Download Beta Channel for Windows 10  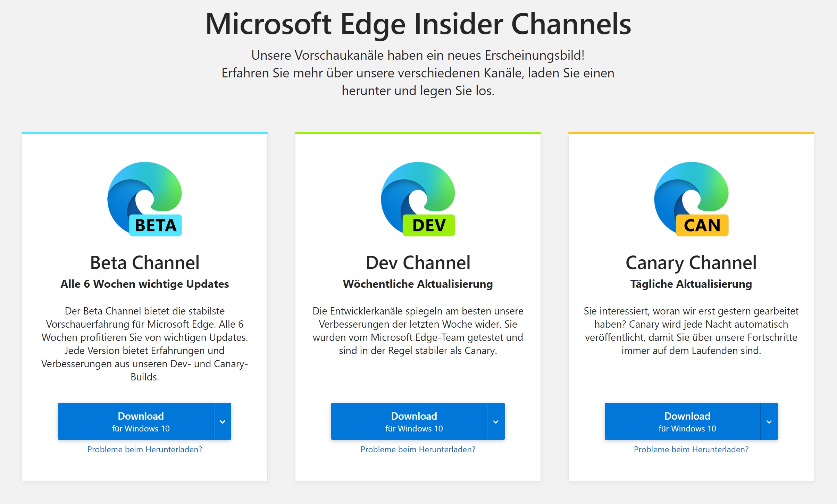136,421
